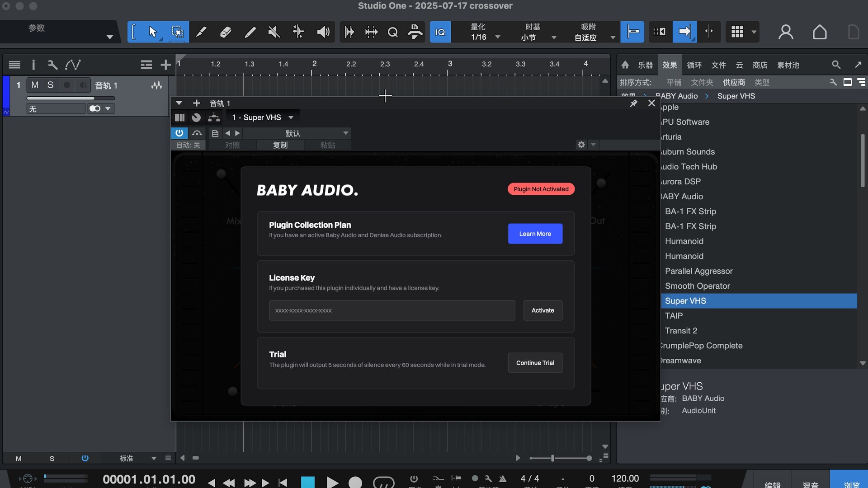Record-arm track 音轨 1
The width and height of the screenshot is (868, 488).
pyautogui.click(x=66, y=85)
